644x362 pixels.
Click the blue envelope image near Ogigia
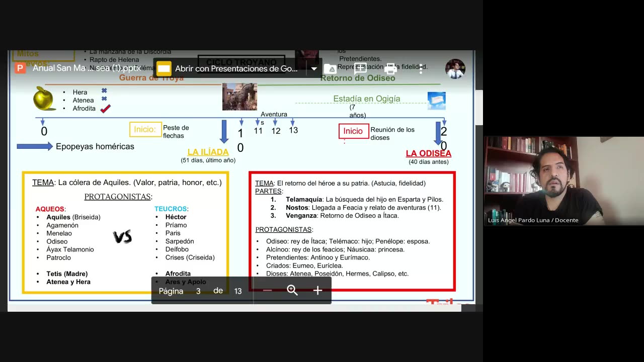coord(436,100)
